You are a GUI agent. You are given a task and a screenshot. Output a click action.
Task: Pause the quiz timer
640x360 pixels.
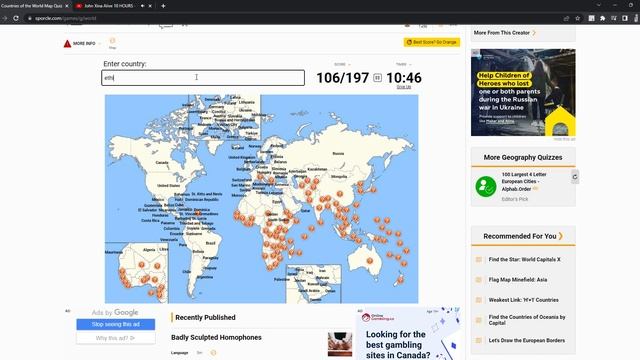pos(378,78)
